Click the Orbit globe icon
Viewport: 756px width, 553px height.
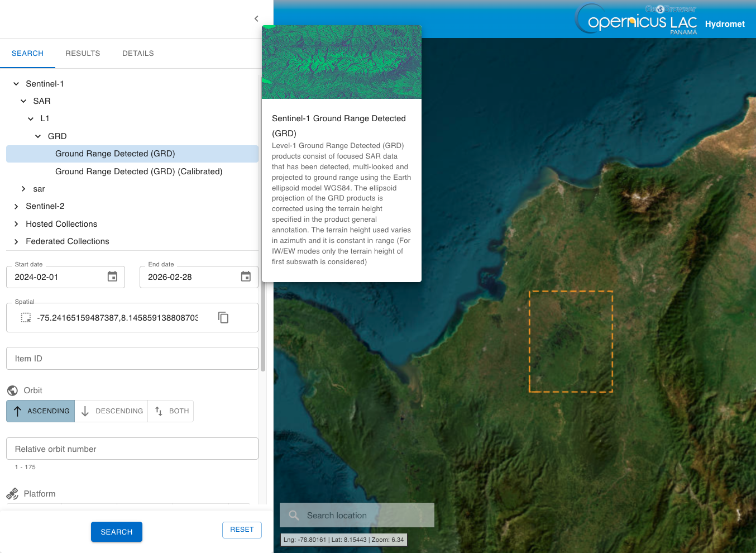pyautogui.click(x=12, y=390)
